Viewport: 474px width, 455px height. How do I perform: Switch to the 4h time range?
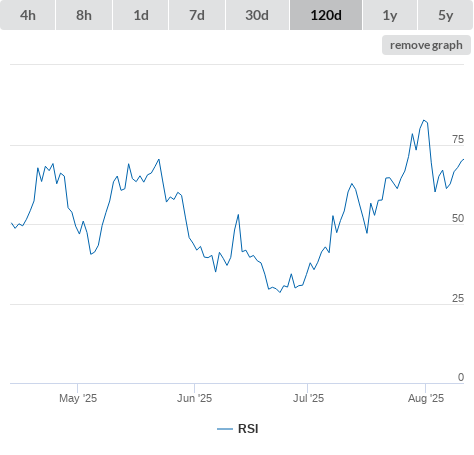point(28,15)
